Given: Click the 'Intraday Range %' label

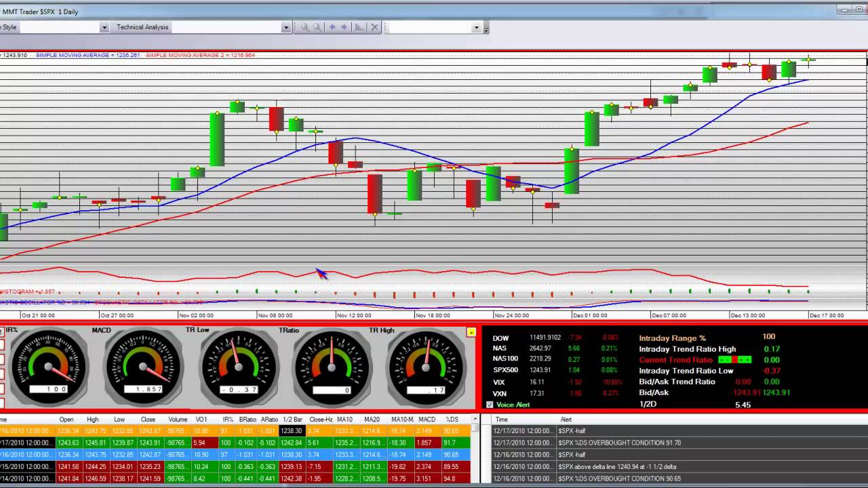Looking at the screenshot, I should (672, 338).
